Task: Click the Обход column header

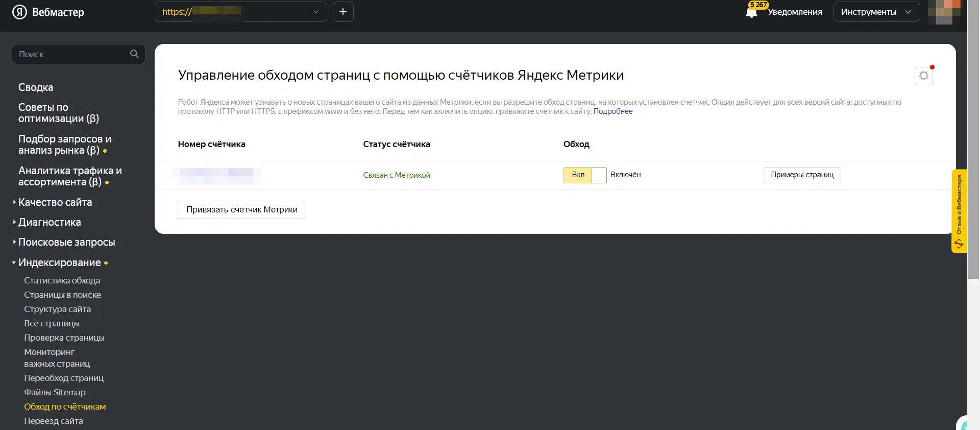Action: 576,144
